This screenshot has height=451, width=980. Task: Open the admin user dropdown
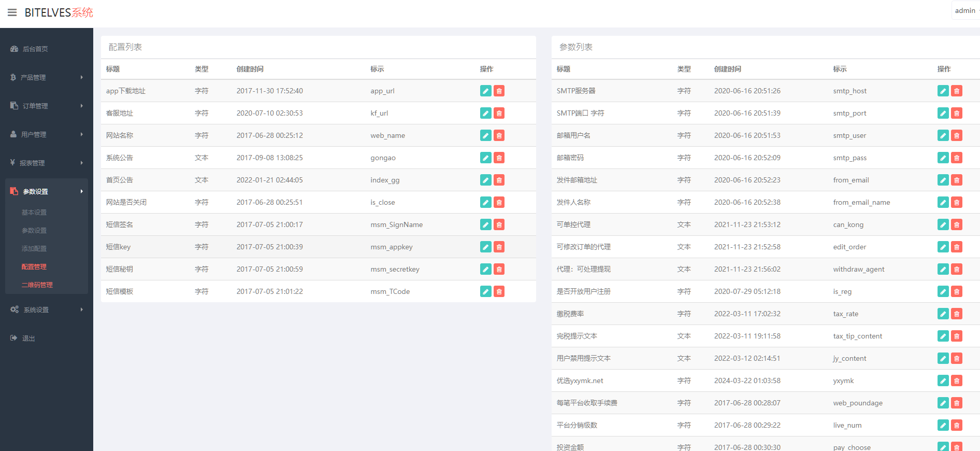pos(965,10)
